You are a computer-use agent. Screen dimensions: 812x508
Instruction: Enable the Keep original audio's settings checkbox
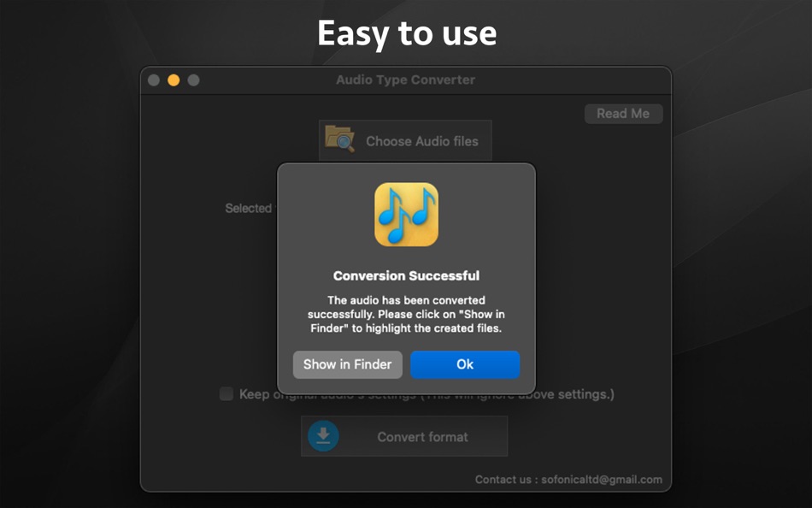[226, 394]
